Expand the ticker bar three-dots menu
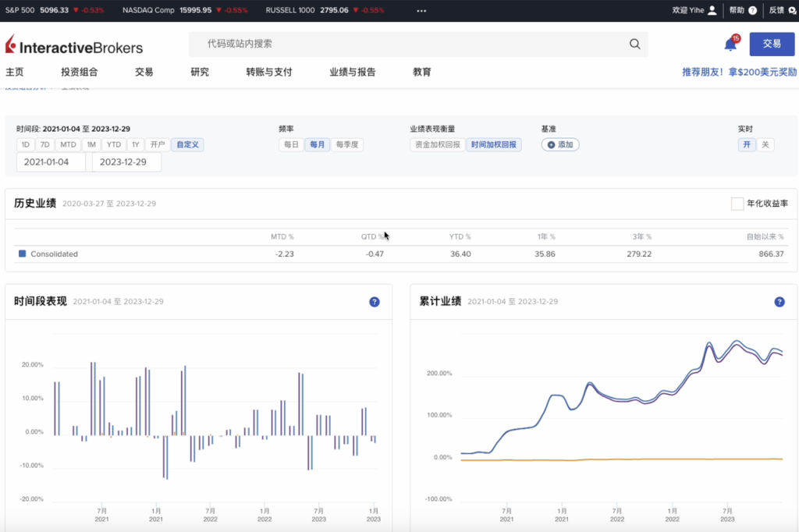The height and width of the screenshot is (532, 799). (x=421, y=11)
